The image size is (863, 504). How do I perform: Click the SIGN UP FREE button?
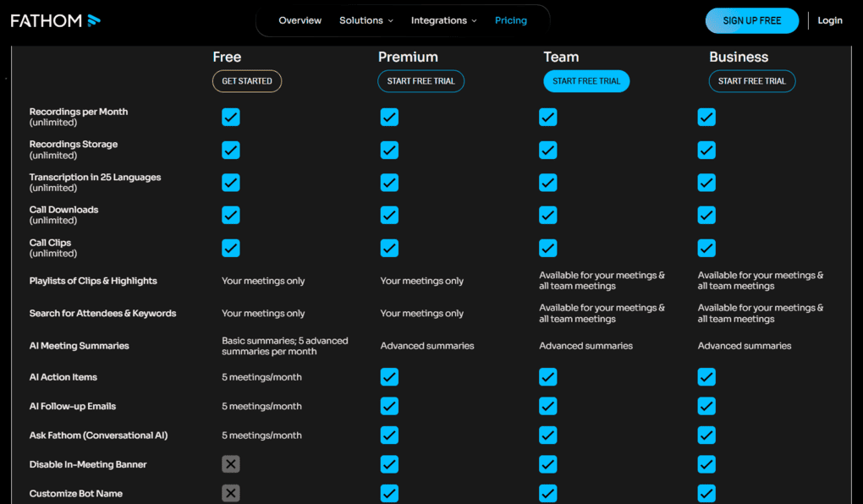click(751, 20)
